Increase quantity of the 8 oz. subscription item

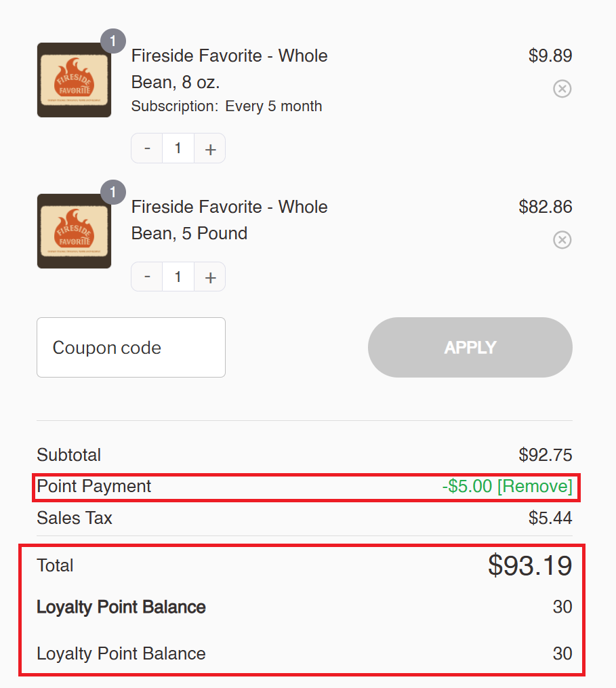pos(210,148)
